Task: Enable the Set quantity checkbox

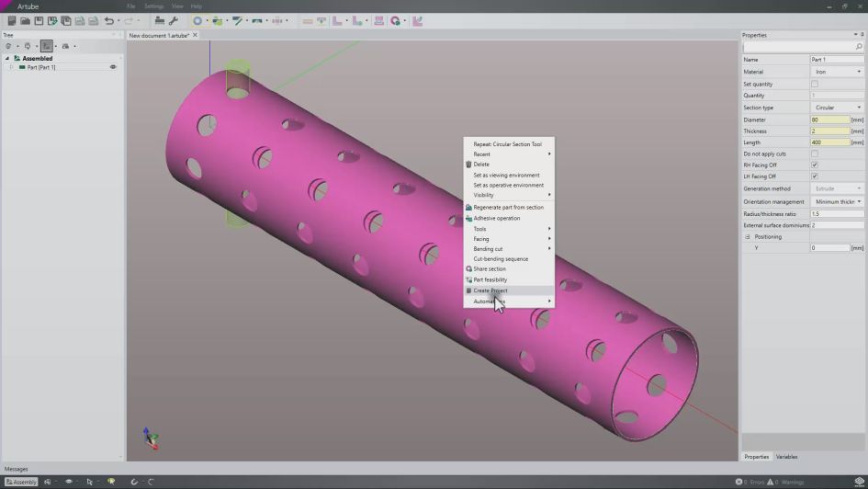Action: [x=814, y=84]
